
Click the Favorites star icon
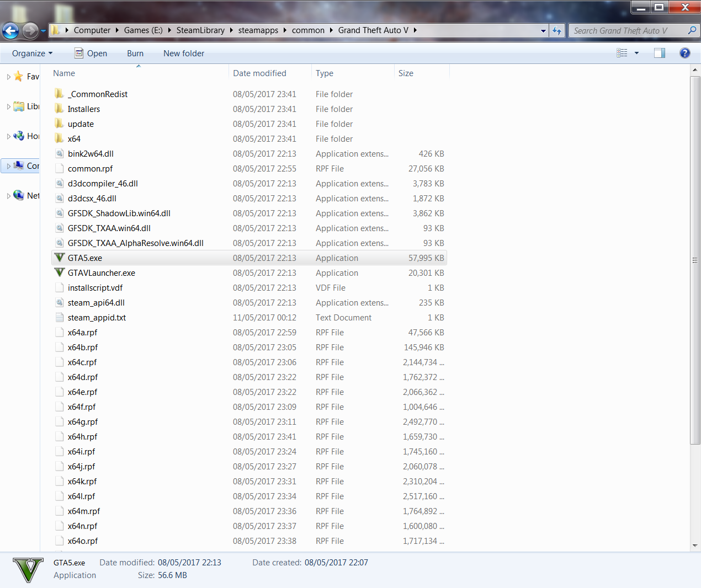pyautogui.click(x=19, y=76)
